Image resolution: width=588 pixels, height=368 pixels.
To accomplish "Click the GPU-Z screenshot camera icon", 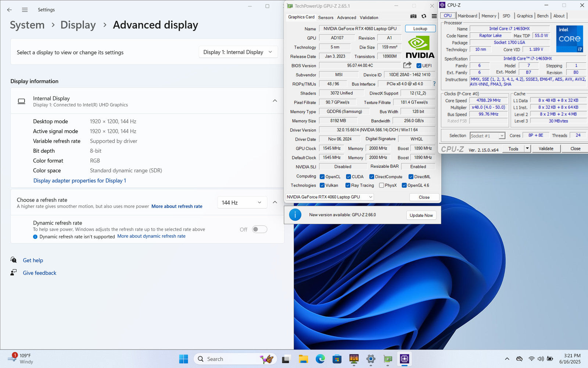I will pyautogui.click(x=413, y=16).
